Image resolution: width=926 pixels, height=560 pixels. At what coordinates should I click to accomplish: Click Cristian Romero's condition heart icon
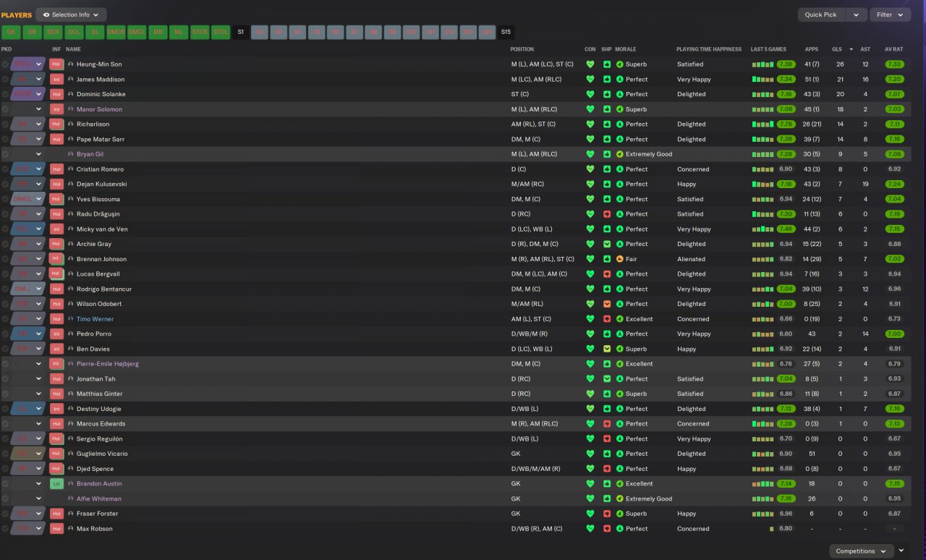[590, 169]
